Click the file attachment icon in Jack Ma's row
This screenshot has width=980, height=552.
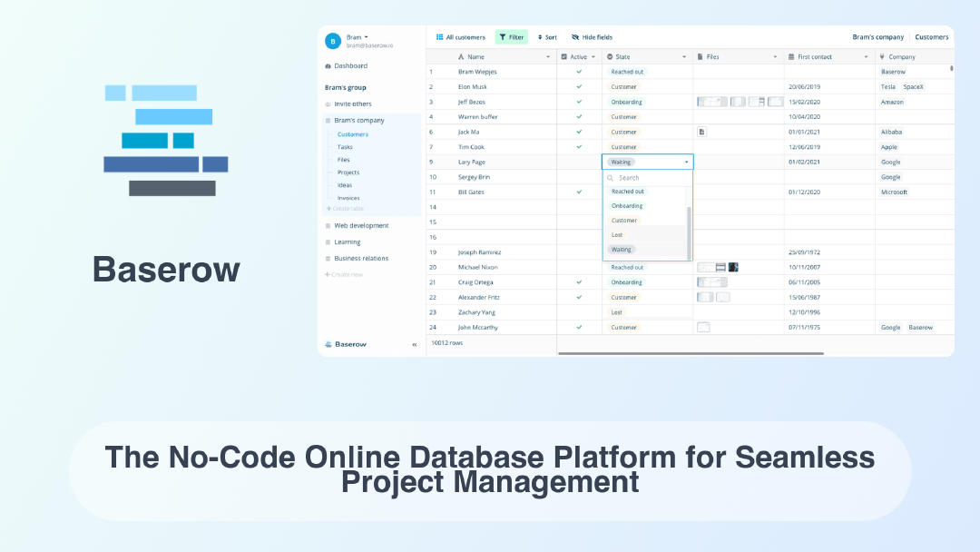(701, 132)
